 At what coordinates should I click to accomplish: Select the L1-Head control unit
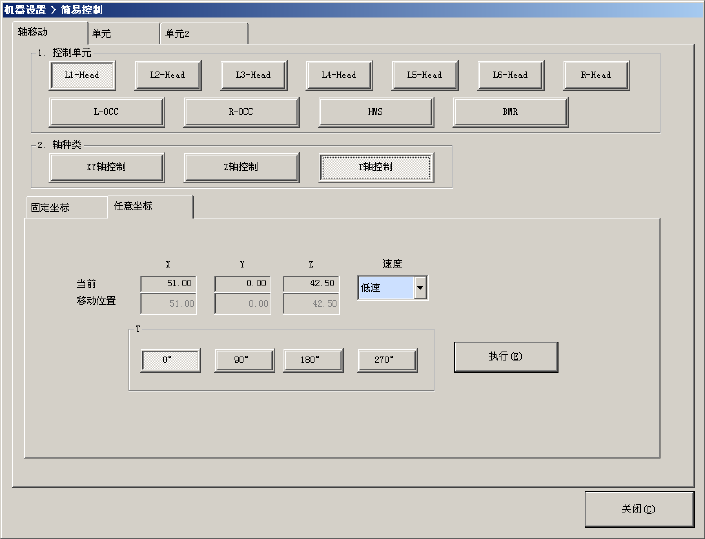coord(82,76)
